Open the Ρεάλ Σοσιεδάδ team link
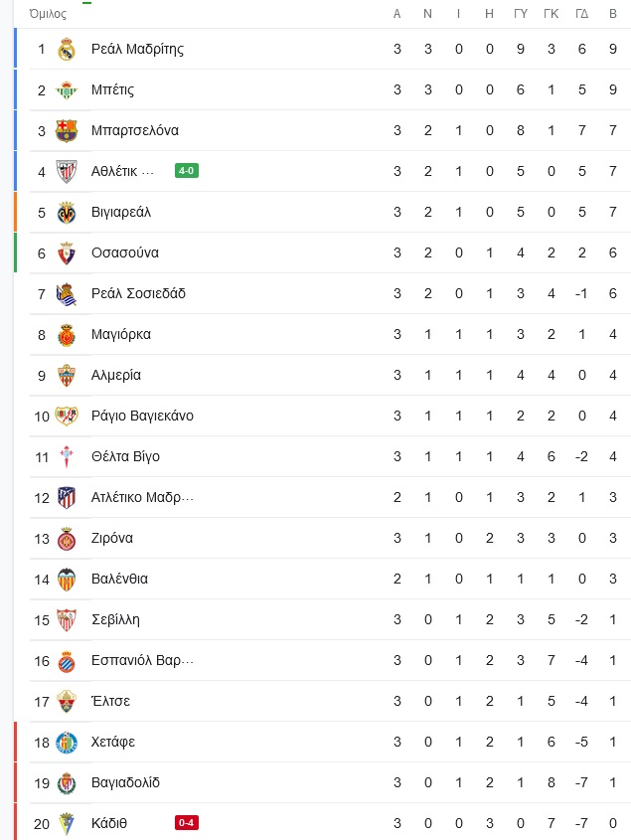The image size is (631, 840). pos(138,293)
